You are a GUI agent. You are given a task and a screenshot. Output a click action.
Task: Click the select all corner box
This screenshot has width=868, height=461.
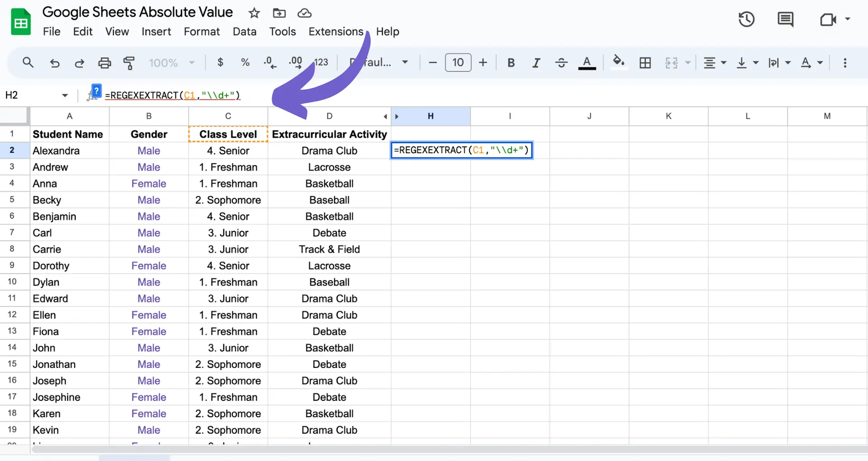(14, 116)
